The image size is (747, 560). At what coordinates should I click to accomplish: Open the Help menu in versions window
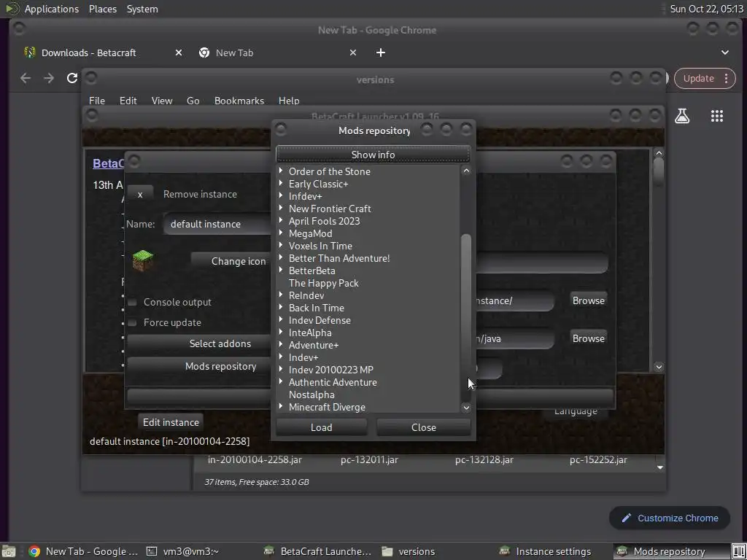pos(289,101)
